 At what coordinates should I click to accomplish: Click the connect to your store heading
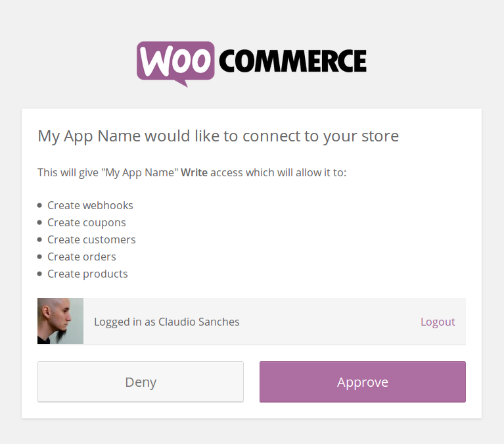(x=218, y=136)
